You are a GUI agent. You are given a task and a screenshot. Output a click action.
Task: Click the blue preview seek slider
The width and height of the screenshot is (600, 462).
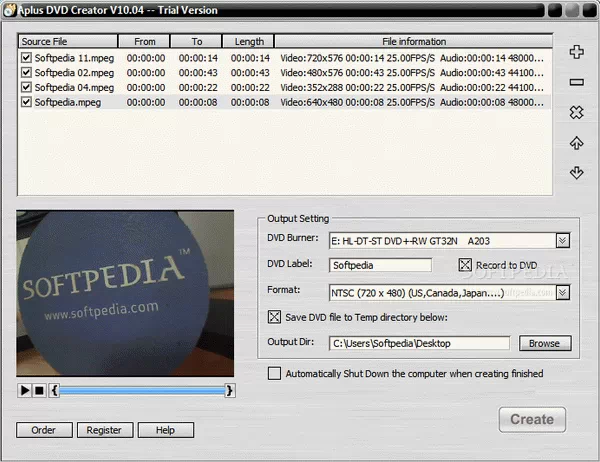[142, 390]
